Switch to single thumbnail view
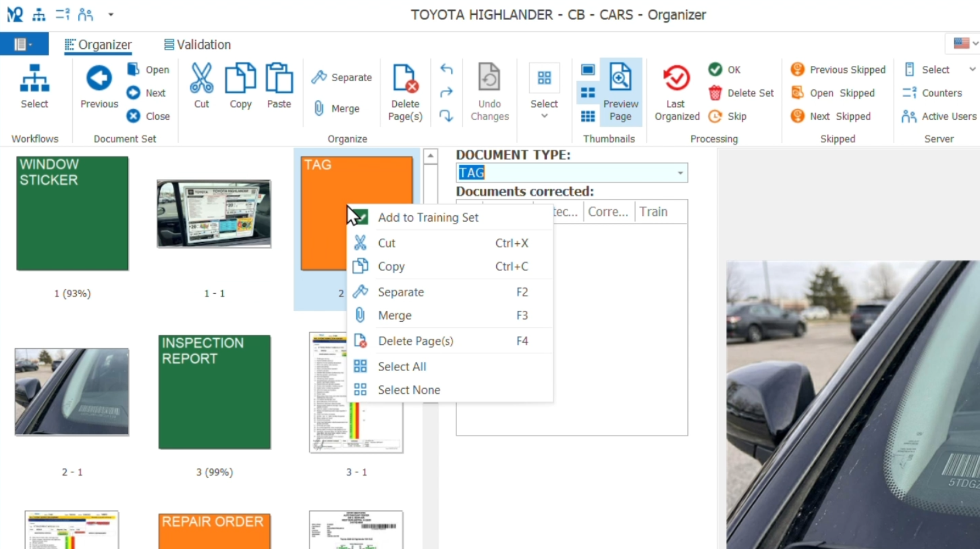980x549 pixels. [x=588, y=69]
